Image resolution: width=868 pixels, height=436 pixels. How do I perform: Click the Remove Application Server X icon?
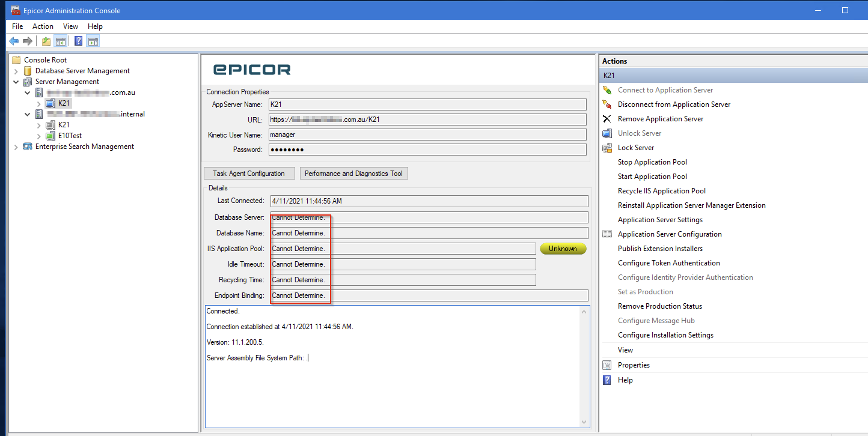(x=607, y=119)
